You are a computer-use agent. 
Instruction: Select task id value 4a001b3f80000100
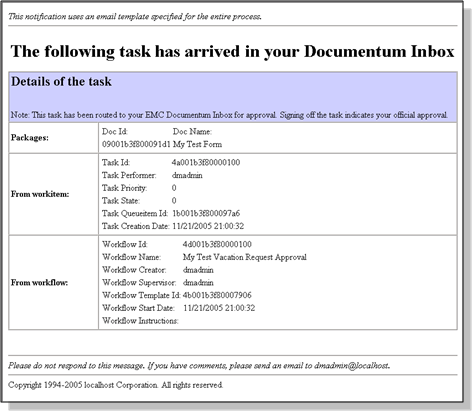click(206, 163)
